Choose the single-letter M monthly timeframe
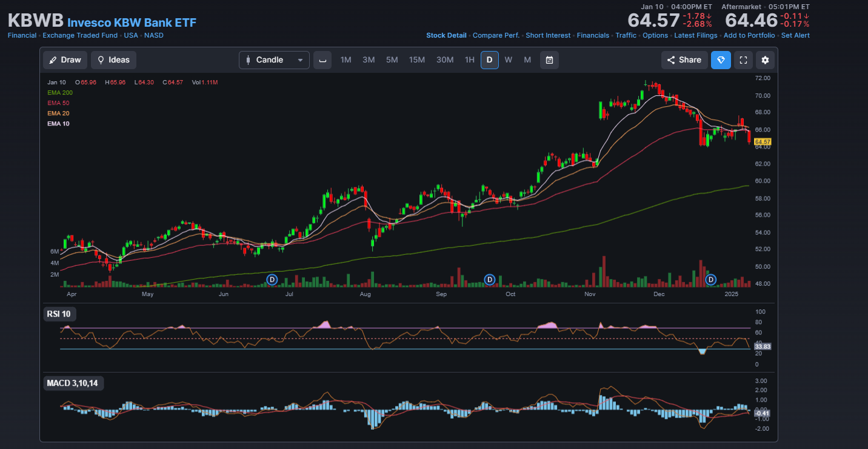The height and width of the screenshot is (449, 868). coord(527,60)
